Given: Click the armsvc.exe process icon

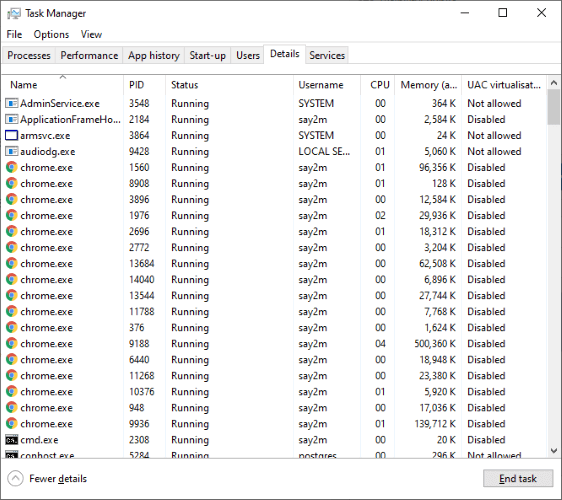Looking at the screenshot, I should pyautogui.click(x=11, y=135).
